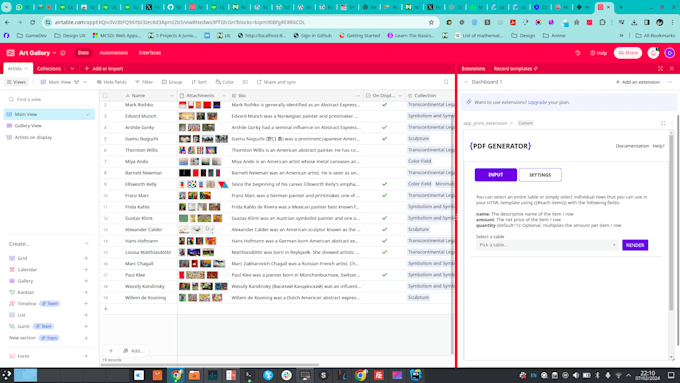Add a Kanban view with plus
680x383 pixels.
tap(86, 292)
